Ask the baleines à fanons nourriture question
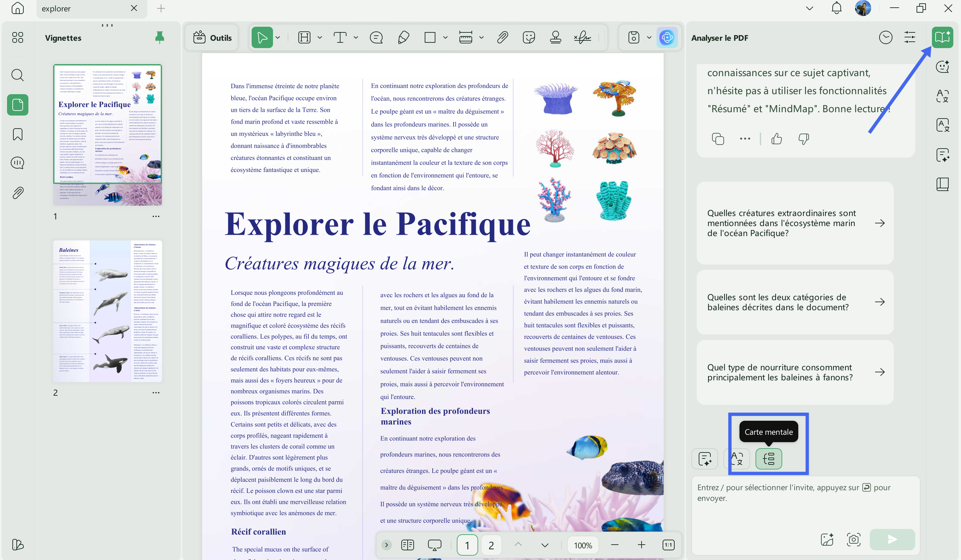Viewport: 961px width, 560px height. pyautogui.click(x=795, y=372)
